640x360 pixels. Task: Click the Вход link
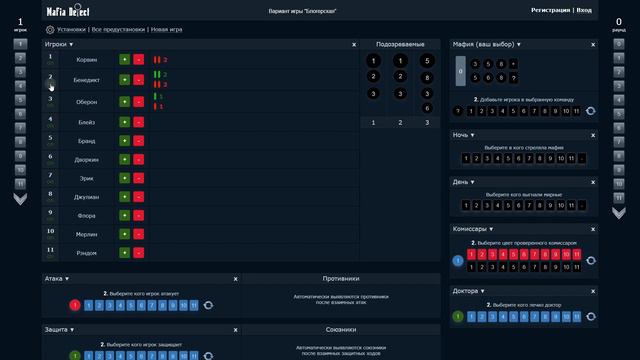(584, 10)
